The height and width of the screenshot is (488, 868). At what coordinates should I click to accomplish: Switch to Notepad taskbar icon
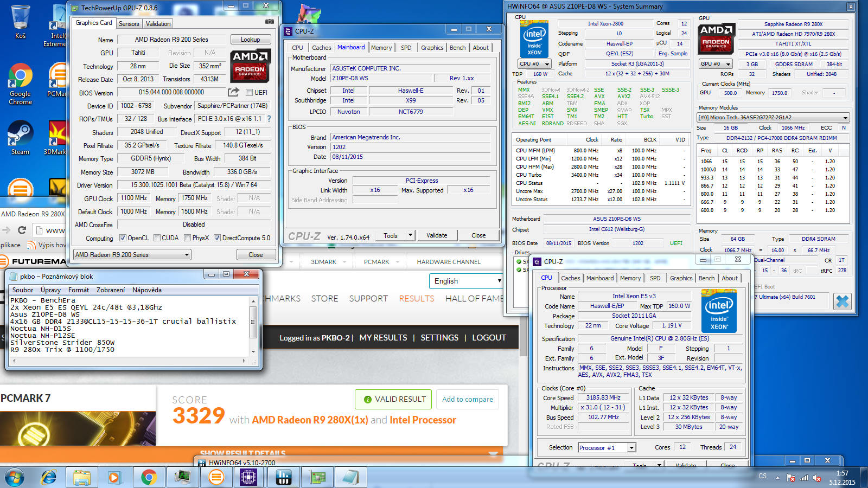(350, 478)
